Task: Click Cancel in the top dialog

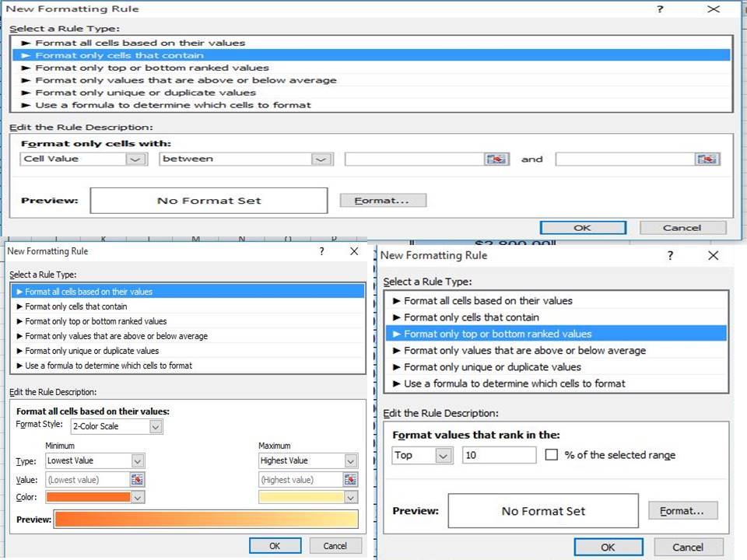Action: (682, 228)
